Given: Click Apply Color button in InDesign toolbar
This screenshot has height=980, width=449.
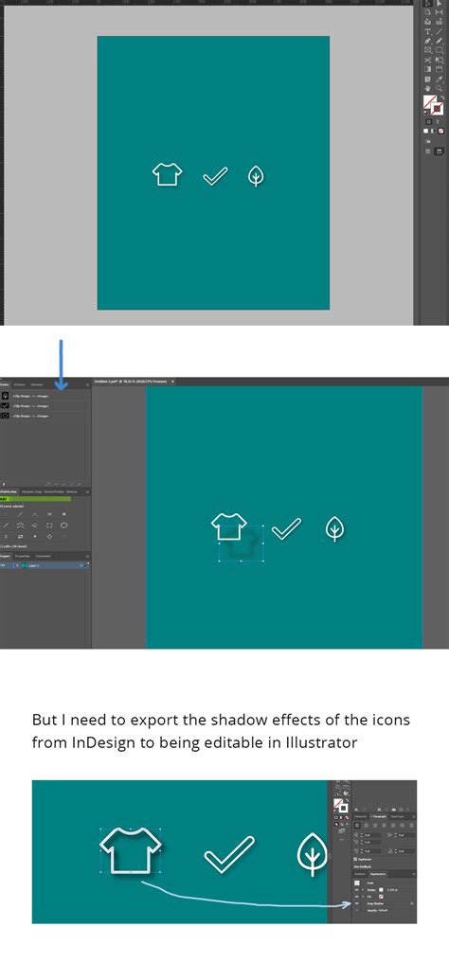Looking at the screenshot, I should click(x=425, y=131).
